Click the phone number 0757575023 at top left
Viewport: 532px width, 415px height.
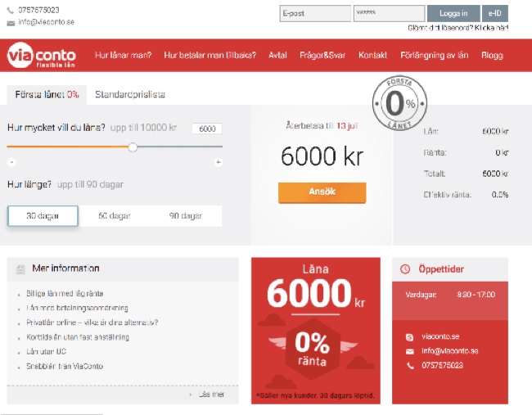coord(38,10)
